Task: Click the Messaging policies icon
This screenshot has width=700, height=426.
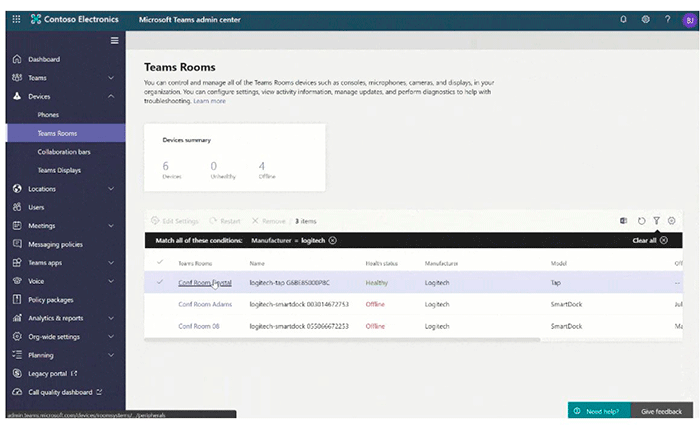Action: pyautogui.click(x=17, y=244)
